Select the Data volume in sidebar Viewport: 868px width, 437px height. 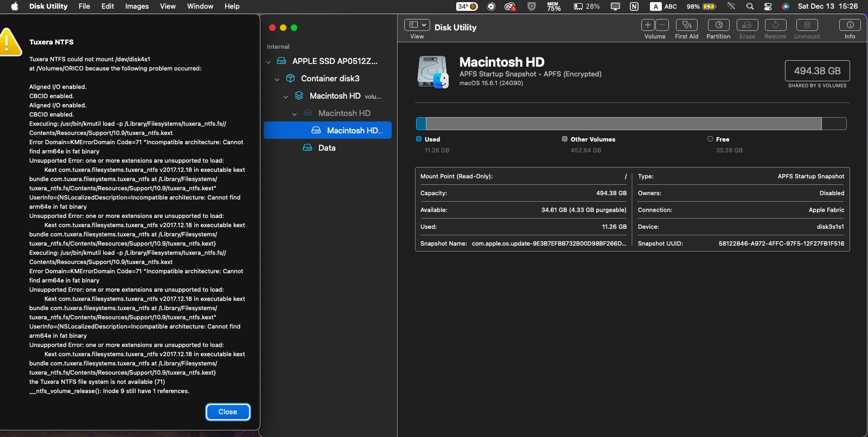pyautogui.click(x=327, y=148)
